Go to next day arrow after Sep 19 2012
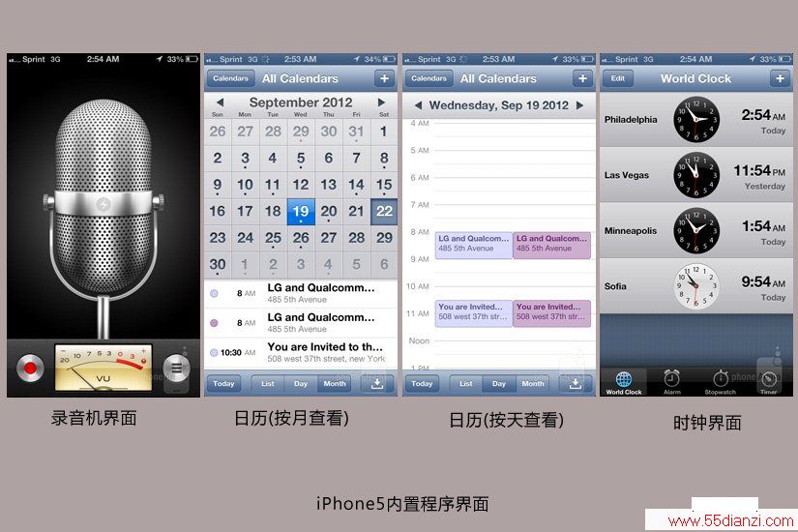The height and width of the screenshot is (532, 798). coord(579,105)
